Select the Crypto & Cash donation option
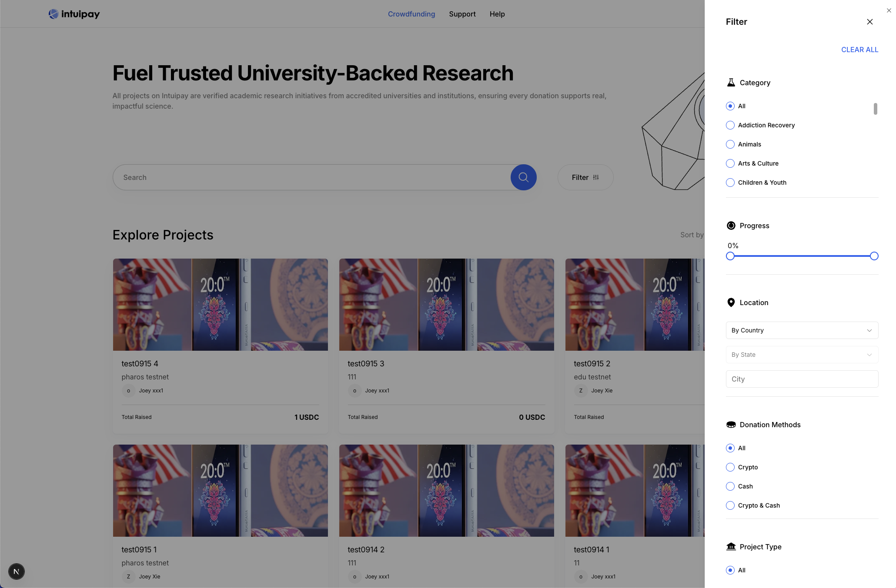 click(730, 505)
